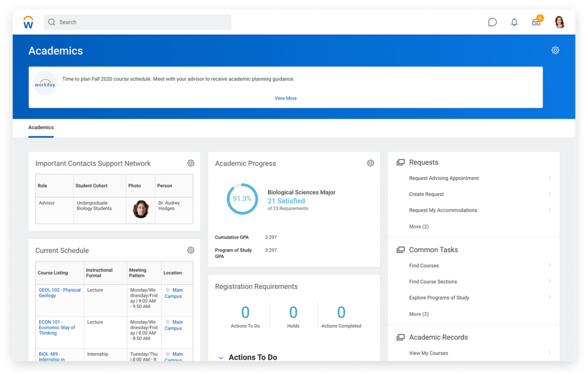588x377 pixels.
Task: Open Current Schedule gear settings
Action: point(191,250)
